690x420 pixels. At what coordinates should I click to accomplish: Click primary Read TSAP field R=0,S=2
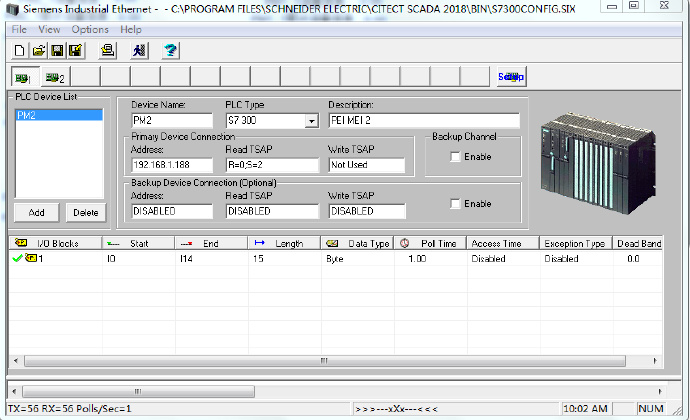[272, 165]
